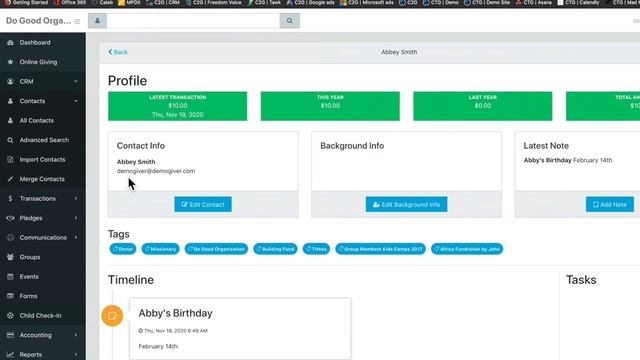This screenshot has width=640, height=360.
Task: Click the Import Contacts file icon
Action: click(10, 160)
